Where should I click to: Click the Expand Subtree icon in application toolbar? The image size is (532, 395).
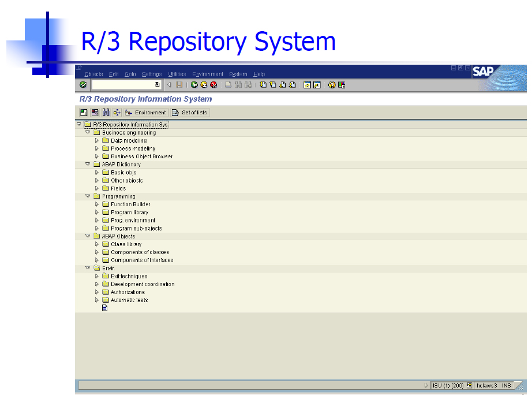pos(84,113)
